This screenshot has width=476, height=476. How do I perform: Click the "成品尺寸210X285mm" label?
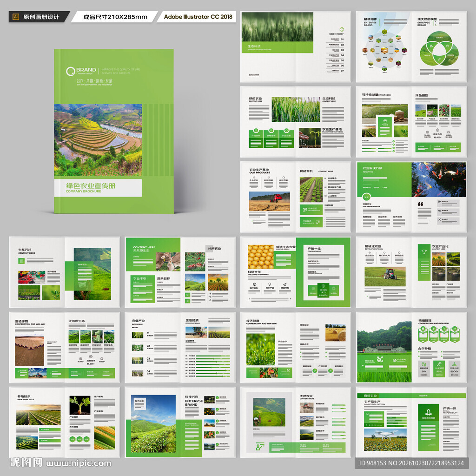click(115, 17)
